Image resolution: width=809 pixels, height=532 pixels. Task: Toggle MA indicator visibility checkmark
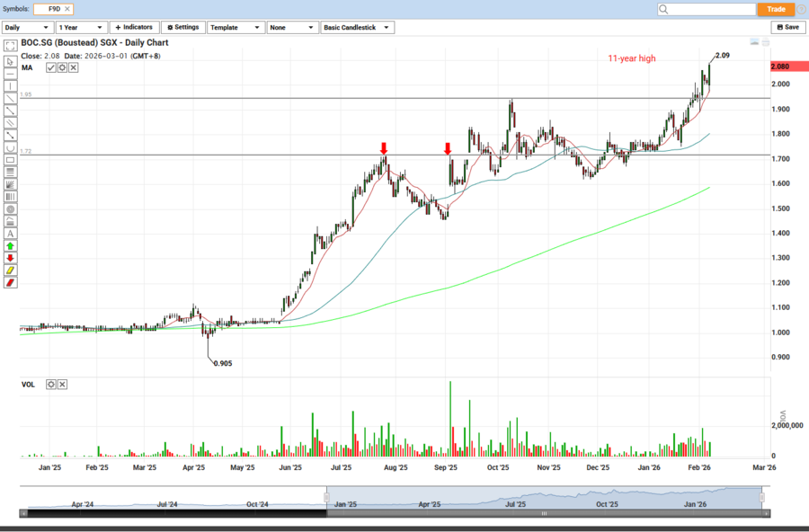(x=51, y=67)
